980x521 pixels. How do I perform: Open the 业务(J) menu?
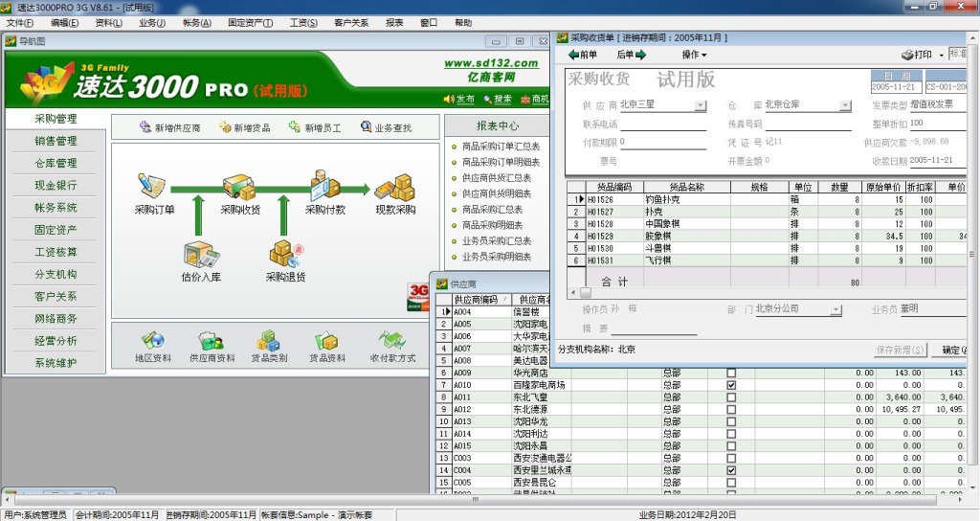(152, 23)
